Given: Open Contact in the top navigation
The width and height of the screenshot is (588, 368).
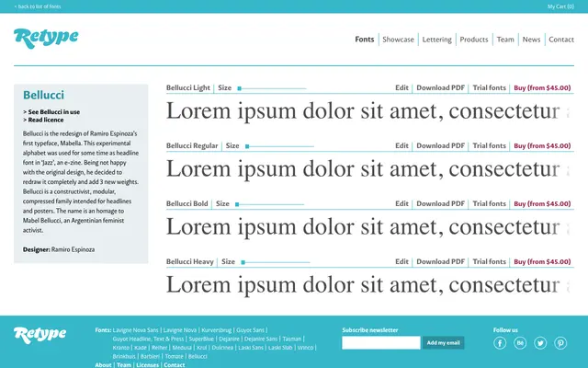Looking at the screenshot, I should point(561,40).
